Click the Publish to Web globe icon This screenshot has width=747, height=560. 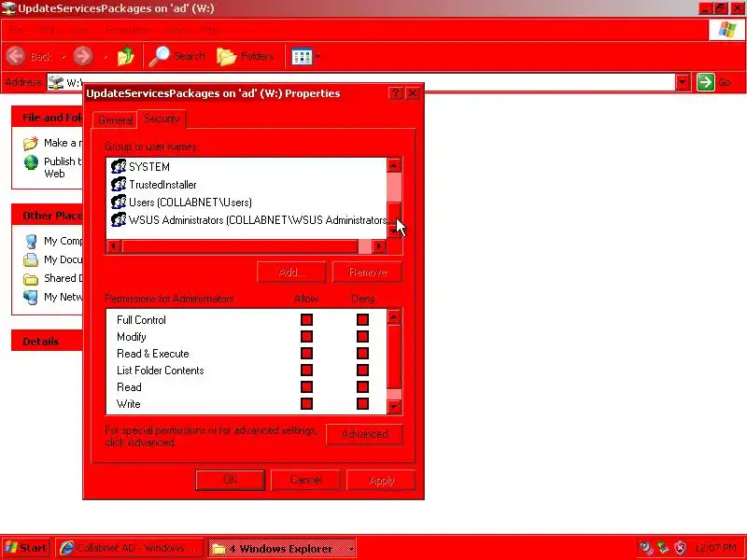point(31,162)
